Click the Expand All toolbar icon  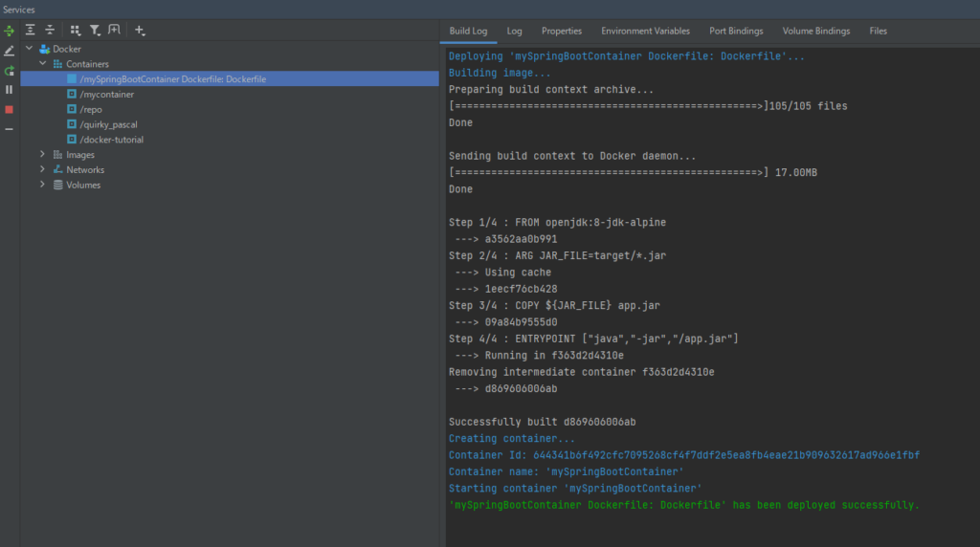click(31, 31)
